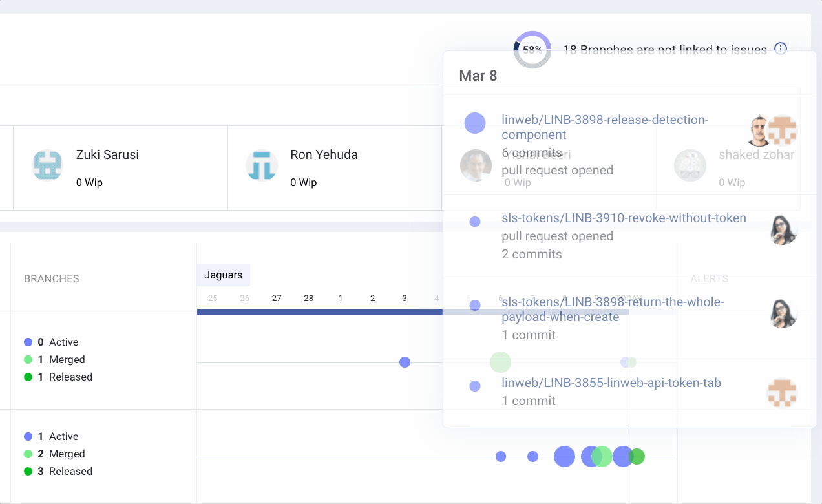Click timeline date 2
The width and height of the screenshot is (822, 504).
(372, 299)
